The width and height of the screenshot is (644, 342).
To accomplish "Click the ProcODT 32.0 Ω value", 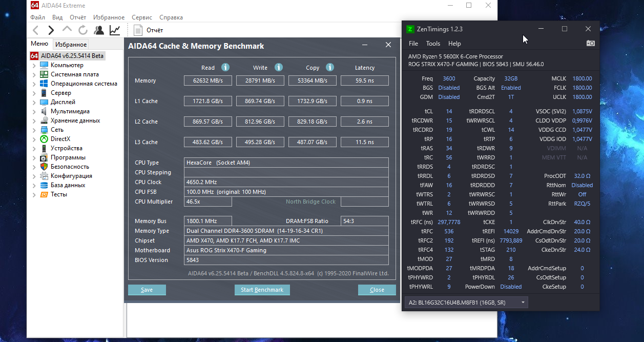I will point(582,176).
